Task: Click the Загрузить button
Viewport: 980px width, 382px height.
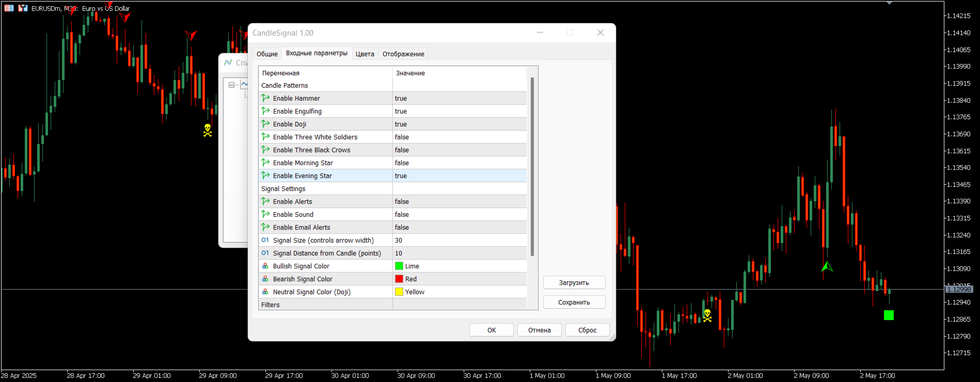Action: pyautogui.click(x=574, y=282)
